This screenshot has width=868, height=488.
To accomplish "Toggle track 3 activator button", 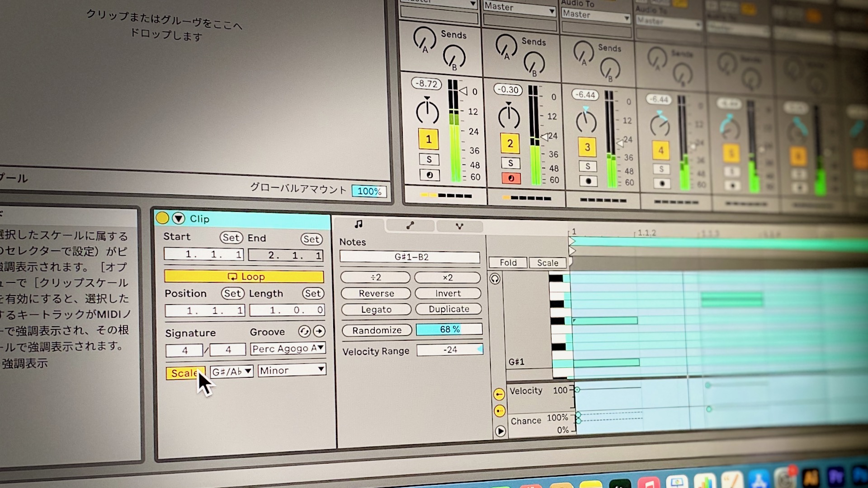I will click(x=587, y=147).
